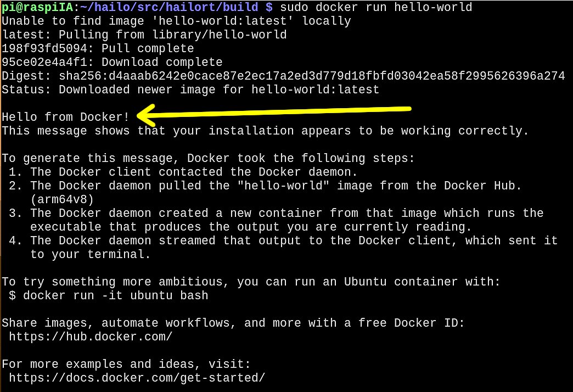Click the "sudo docker run hello-world" command
The height and width of the screenshot is (392, 573).
click(x=375, y=7)
